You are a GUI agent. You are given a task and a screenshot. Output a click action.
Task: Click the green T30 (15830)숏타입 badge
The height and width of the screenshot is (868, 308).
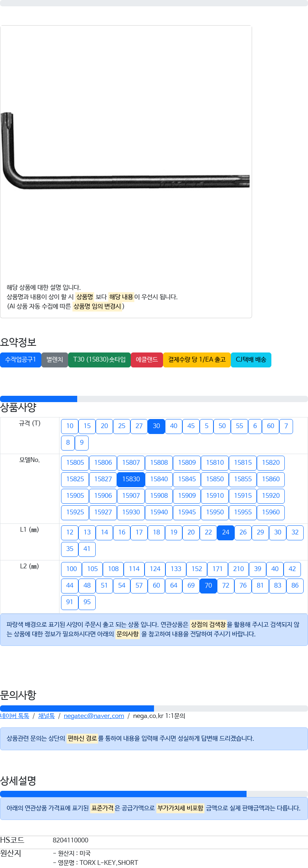point(99,360)
